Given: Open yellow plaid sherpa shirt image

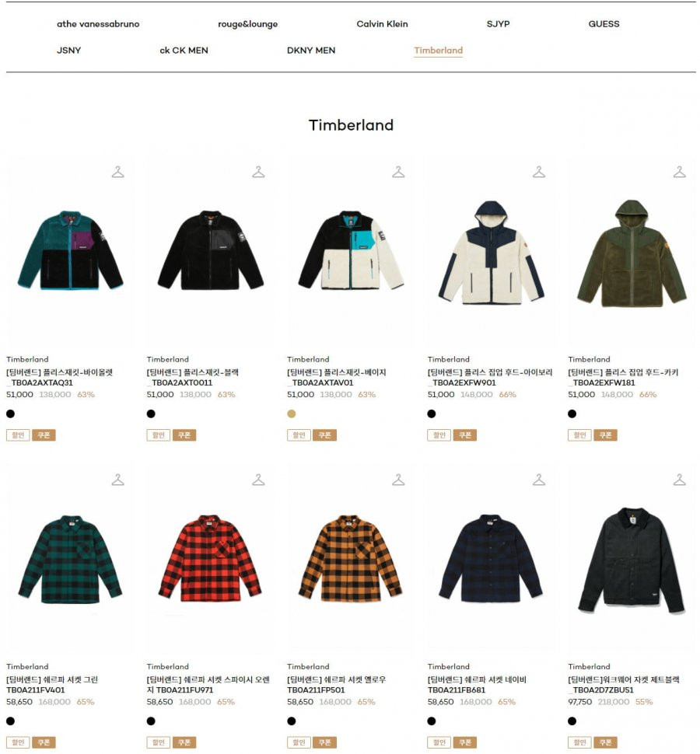Looking at the screenshot, I should (350, 558).
